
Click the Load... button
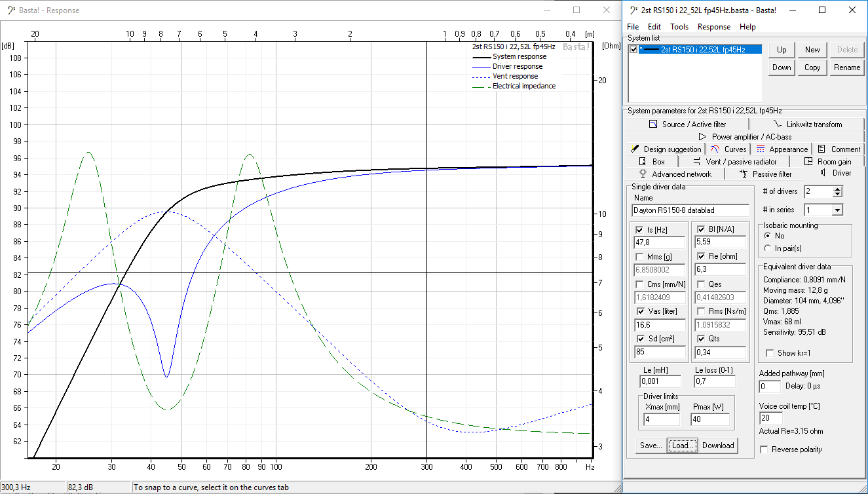[x=681, y=446]
